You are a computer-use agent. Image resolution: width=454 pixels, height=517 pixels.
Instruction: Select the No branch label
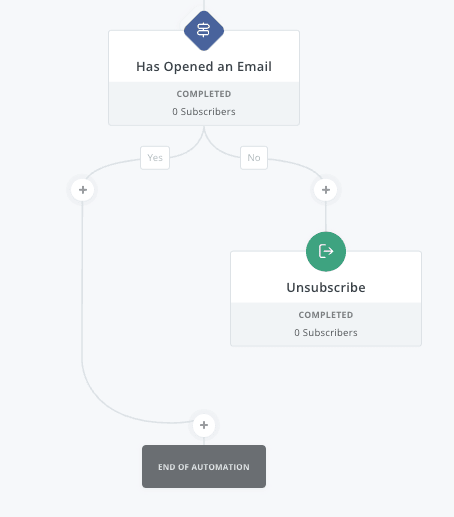click(254, 158)
